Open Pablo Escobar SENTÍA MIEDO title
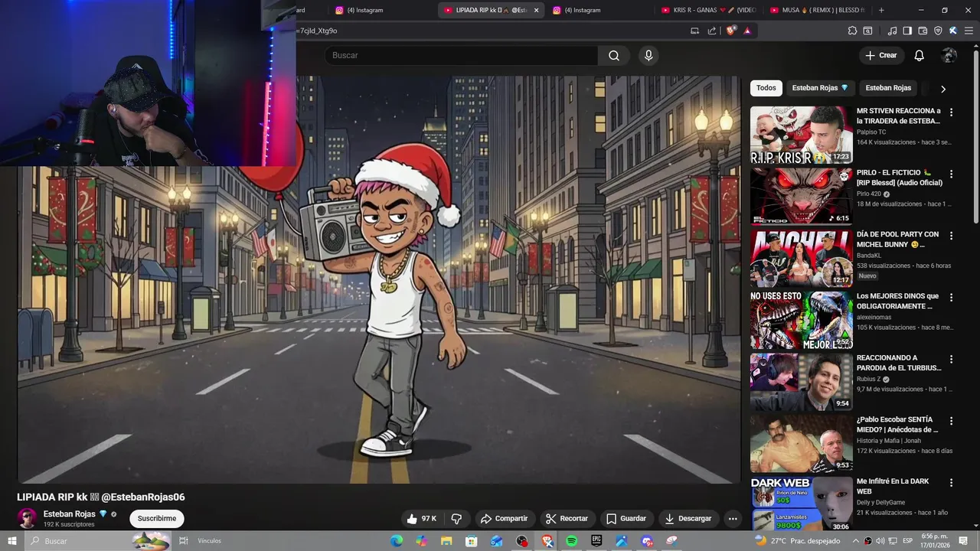 point(897,425)
